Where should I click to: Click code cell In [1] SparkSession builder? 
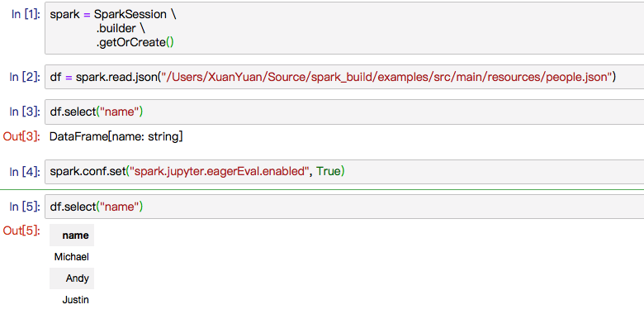click(x=344, y=28)
